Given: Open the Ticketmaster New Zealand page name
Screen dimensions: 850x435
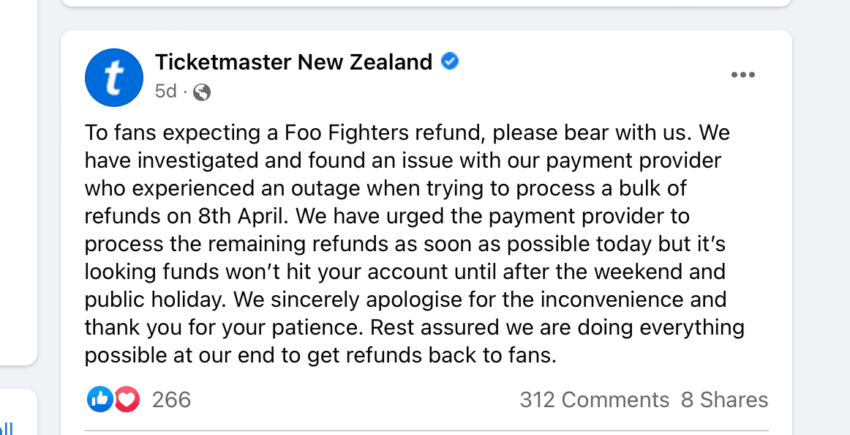Looking at the screenshot, I should [x=293, y=62].
